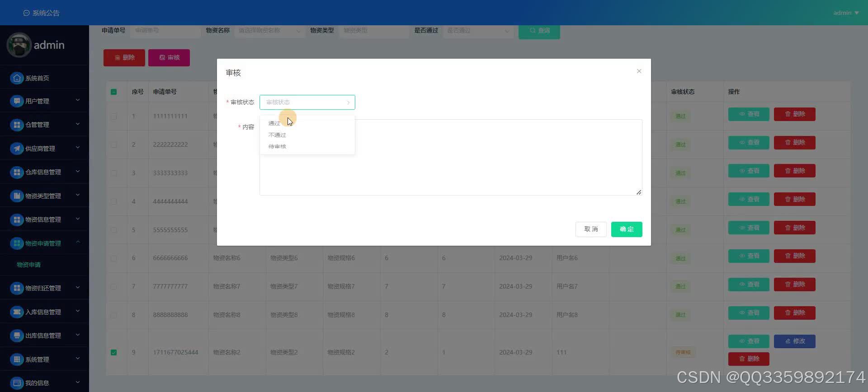Viewport: 868px width, 392px height.
Task: Click into the 内容 text area
Action: point(451,157)
